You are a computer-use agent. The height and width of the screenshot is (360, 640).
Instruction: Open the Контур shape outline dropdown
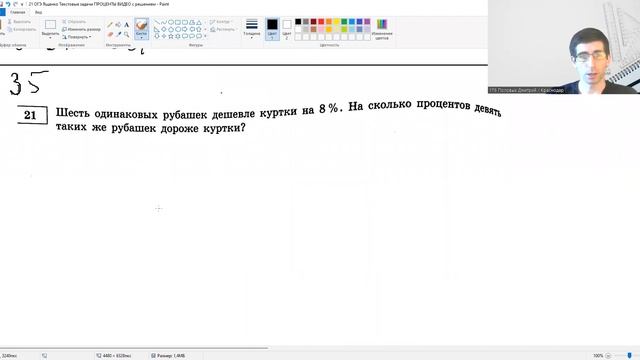221,22
